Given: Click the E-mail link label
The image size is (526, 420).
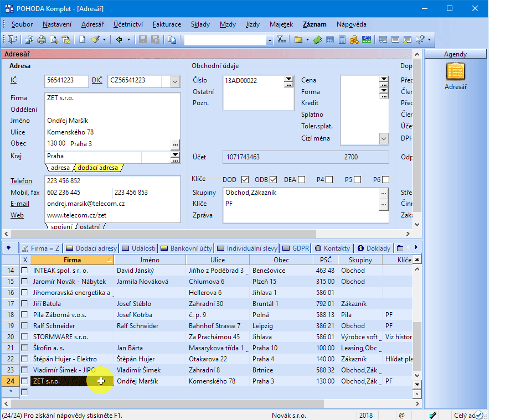Looking at the screenshot, I should click(20, 204).
